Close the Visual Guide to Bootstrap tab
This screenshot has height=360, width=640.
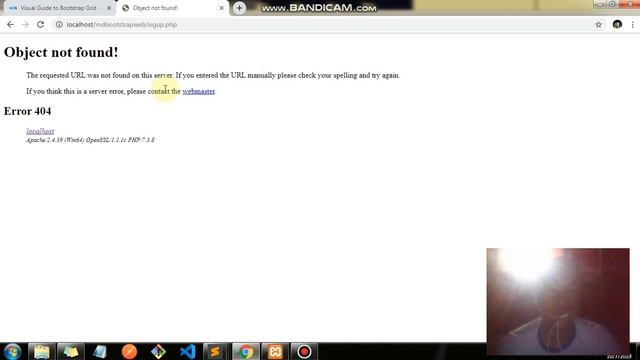click(109, 8)
